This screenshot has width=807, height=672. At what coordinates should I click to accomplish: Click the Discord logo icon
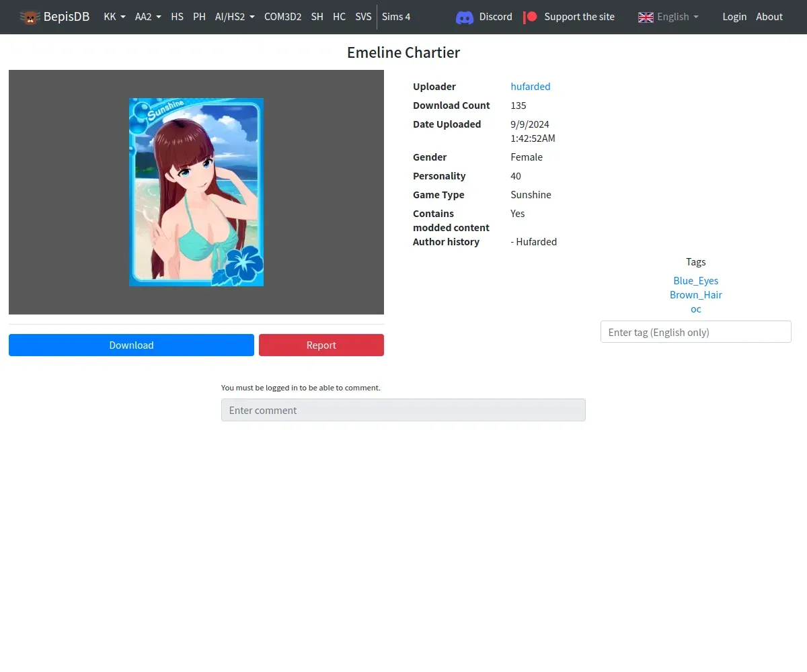pyautogui.click(x=465, y=17)
